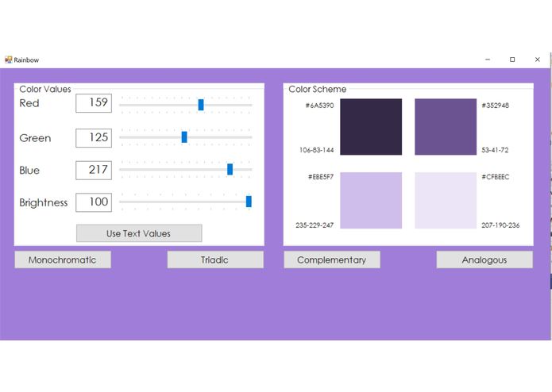Screen dimensions: 552x392
Task: Click the Use Text Values button
Action: click(x=139, y=233)
